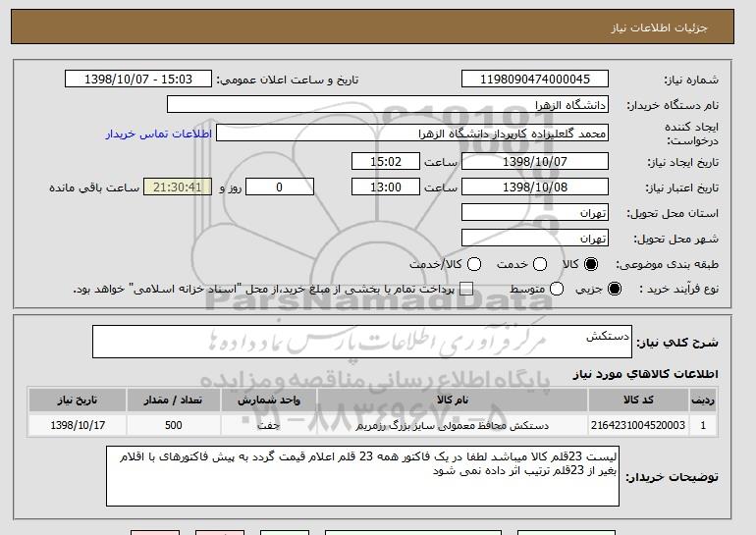Open the اطلاعات تماس خریدار link

click(x=159, y=134)
